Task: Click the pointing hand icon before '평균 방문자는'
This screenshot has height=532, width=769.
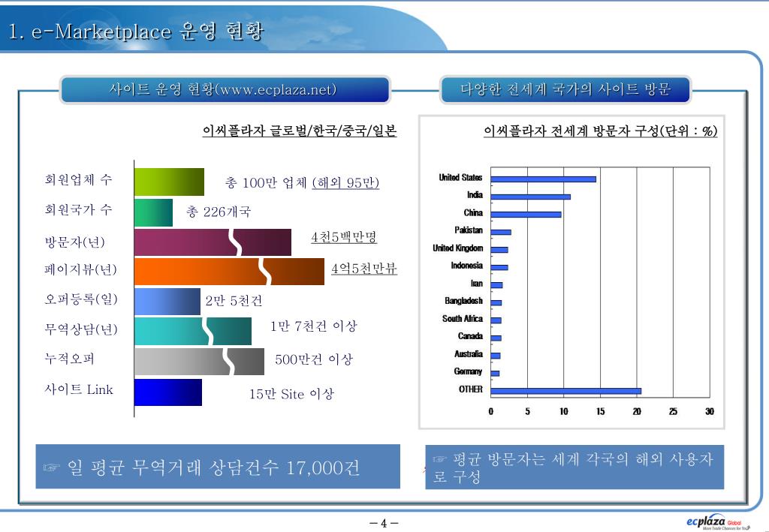Action: tap(440, 459)
